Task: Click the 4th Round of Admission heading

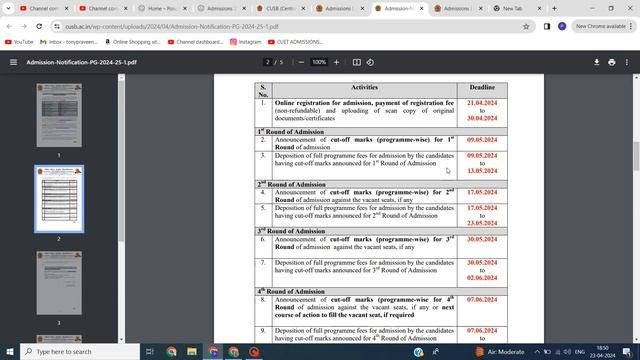Action: coord(291,291)
